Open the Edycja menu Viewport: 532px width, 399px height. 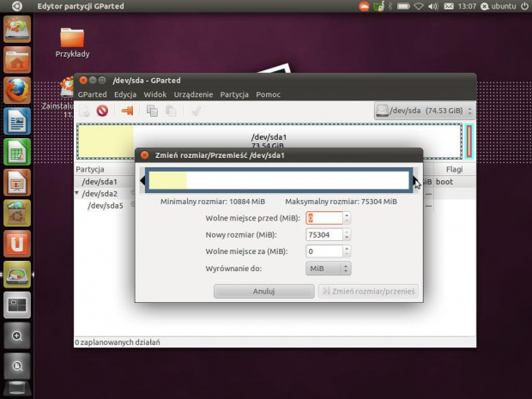125,94
